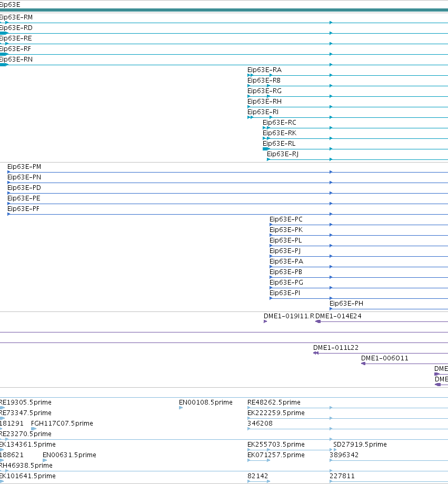Open EST EK255703.5prime
448x484 pixels.
pyautogui.click(x=276, y=444)
